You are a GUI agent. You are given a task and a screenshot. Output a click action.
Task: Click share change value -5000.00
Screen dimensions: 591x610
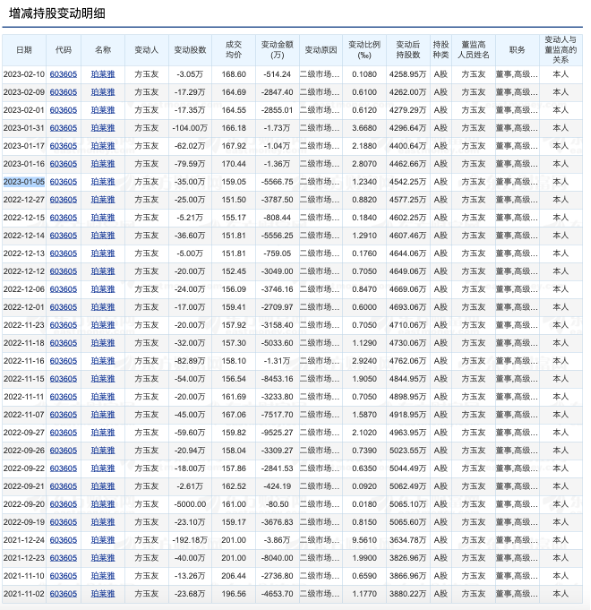click(190, 504)
